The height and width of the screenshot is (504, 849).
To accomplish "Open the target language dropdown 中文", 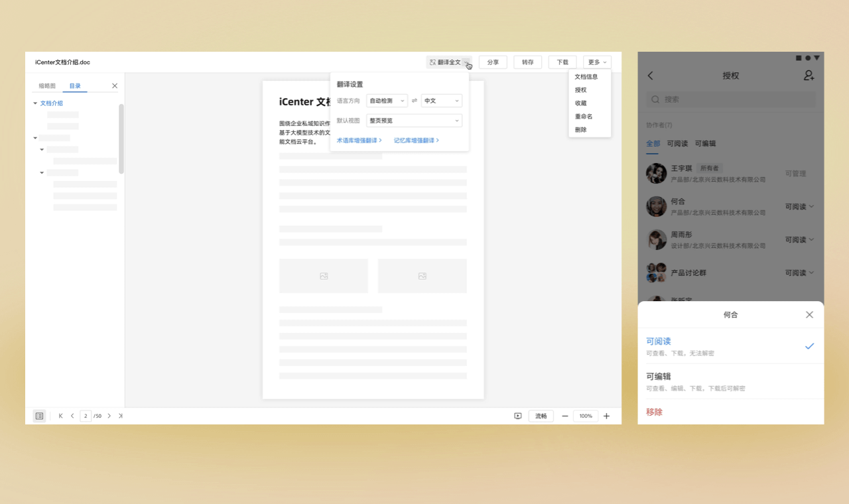I will click(x=442, y=101).
